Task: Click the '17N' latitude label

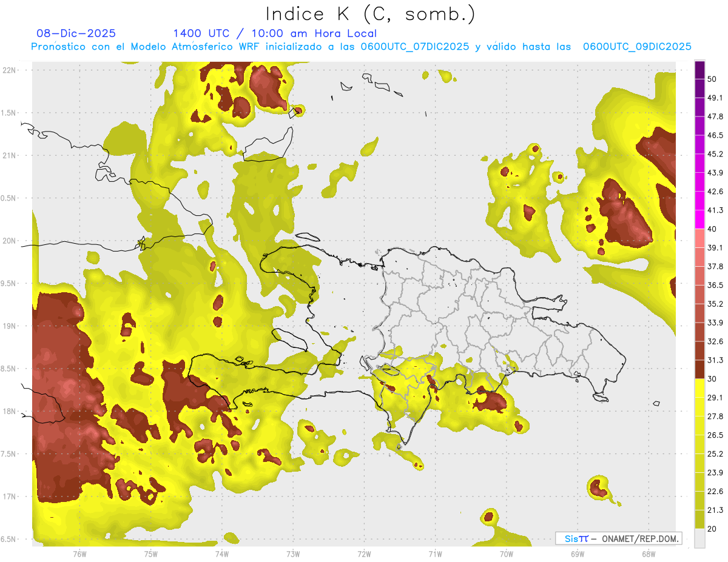Action: (x=10, y=497)
